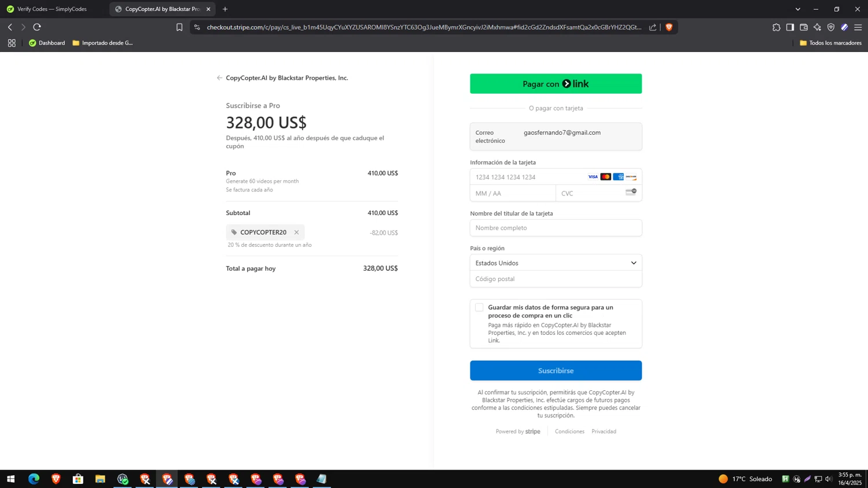This screenshot has width=868, height=488.
Task: Focus the MM / AA expiry field
Action: coord(513,193)
